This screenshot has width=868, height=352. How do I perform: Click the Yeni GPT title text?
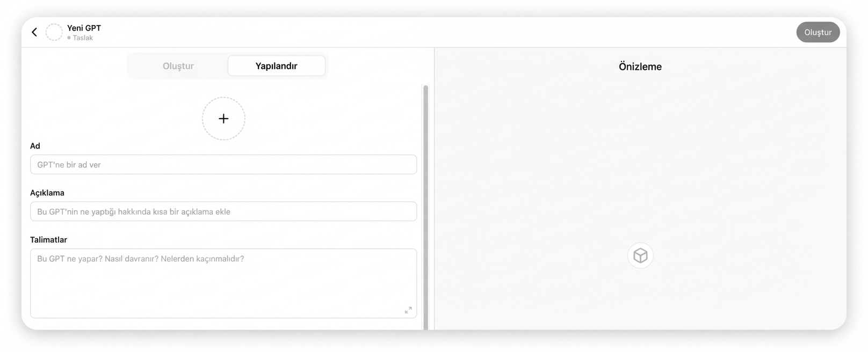tap(84, 28)
